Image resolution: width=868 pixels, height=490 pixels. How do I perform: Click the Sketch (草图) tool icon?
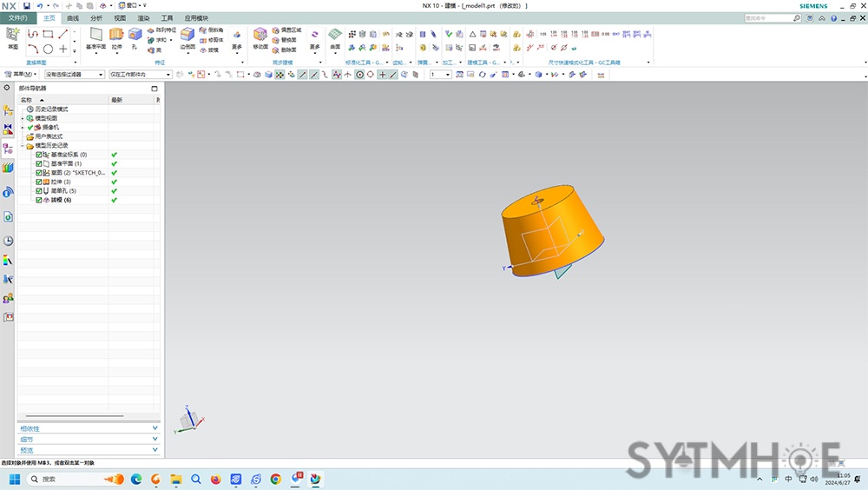tap(12, 36)
